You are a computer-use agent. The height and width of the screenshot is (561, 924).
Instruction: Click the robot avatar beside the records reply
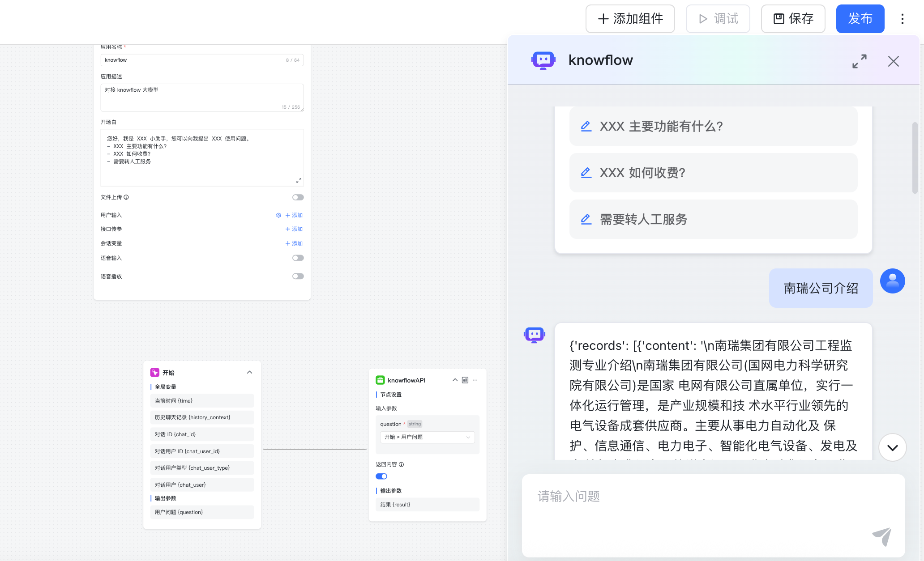pyautogui.click(x=534, y=334)
